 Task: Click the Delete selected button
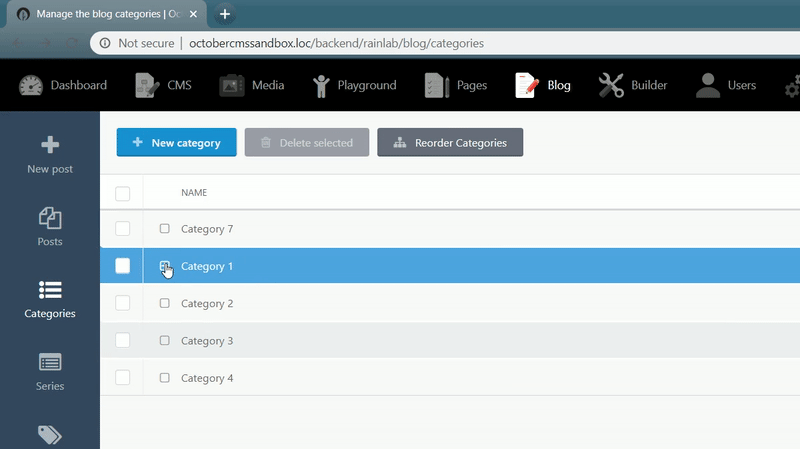coord(307,142)
